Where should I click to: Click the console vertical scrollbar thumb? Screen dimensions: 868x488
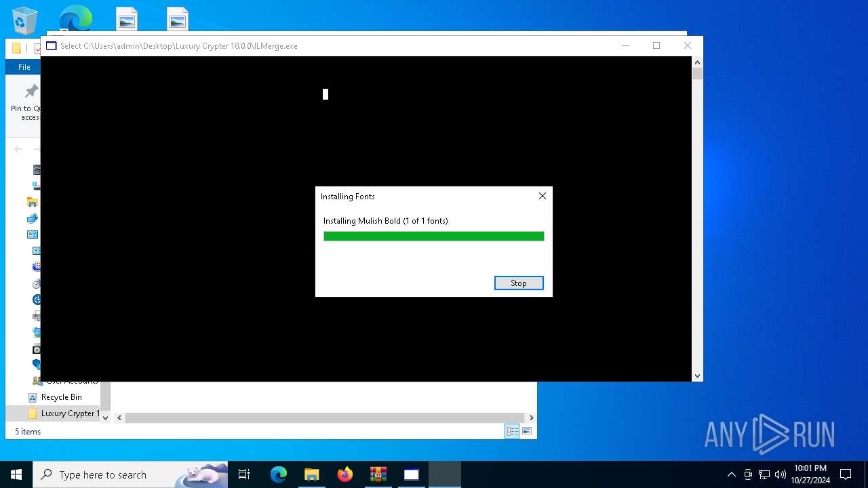(697, 73)
